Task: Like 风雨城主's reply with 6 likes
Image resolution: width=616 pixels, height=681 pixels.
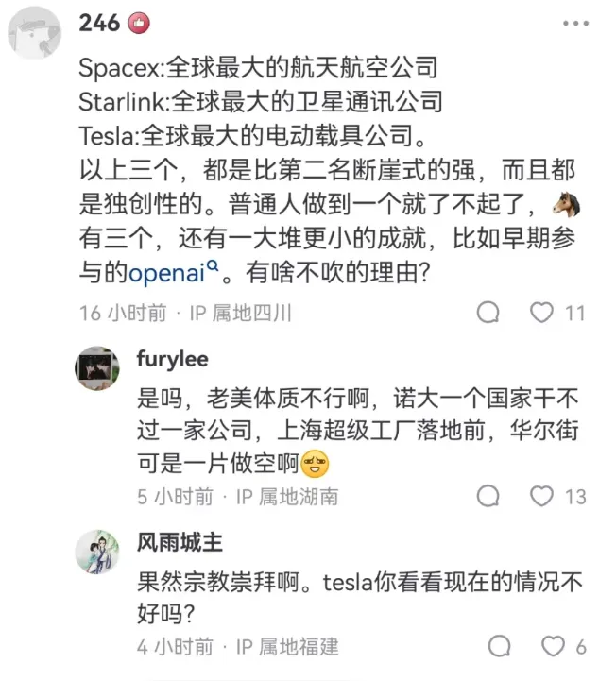Action: pyautogui.click(x=553, y=646)
